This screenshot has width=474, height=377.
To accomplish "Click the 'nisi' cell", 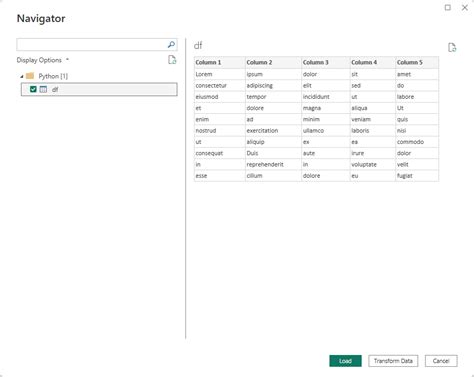I will pos(417,131).
